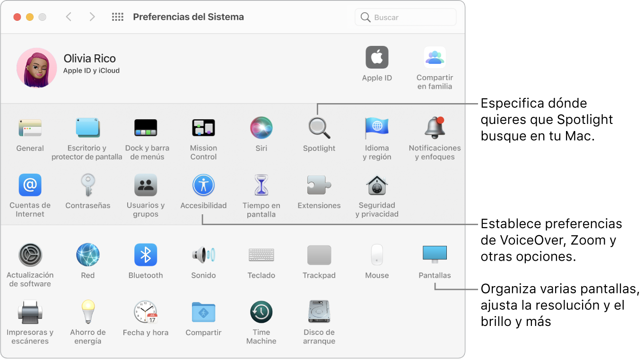Image resolution: width=644 pixels, height=360 pixels.
Task: Click the Olivia Rico account name
Action: [89, 59]
